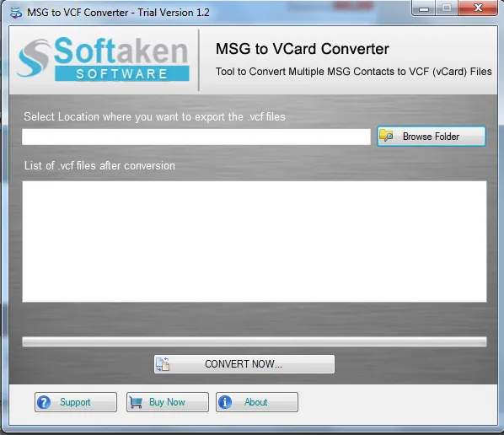Close the MSG to VCF Converter window
Viewport: 504px width, 435px height.
pyautogui.click(x=478, y=8)
